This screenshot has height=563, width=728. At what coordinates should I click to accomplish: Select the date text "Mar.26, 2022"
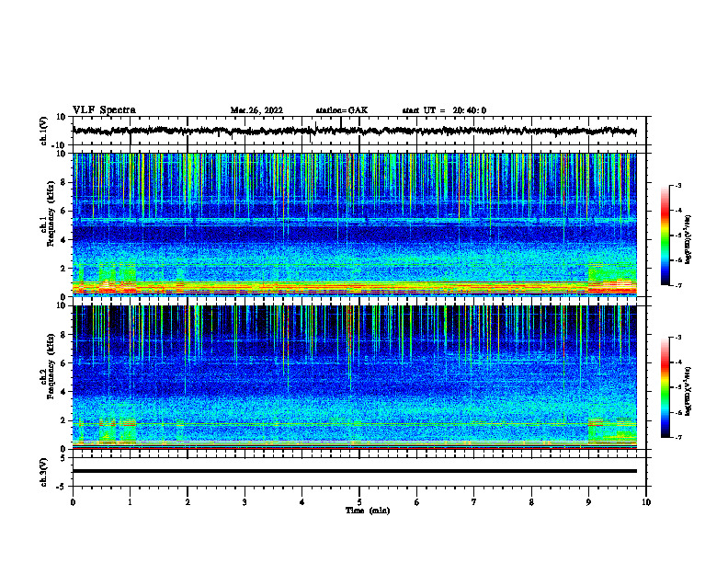(x=256, y=110)
